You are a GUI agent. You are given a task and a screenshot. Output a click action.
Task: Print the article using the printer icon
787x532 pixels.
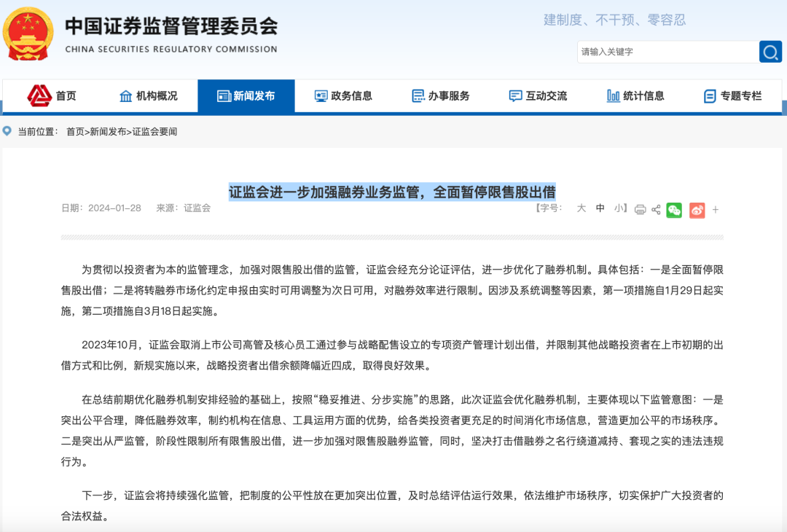click(x=640, y=210)
